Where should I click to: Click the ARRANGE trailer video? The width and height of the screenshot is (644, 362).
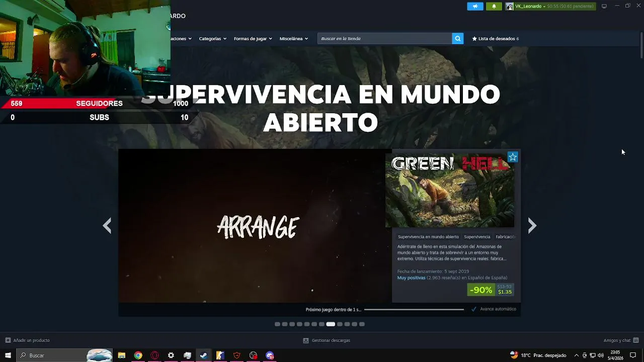255,226
